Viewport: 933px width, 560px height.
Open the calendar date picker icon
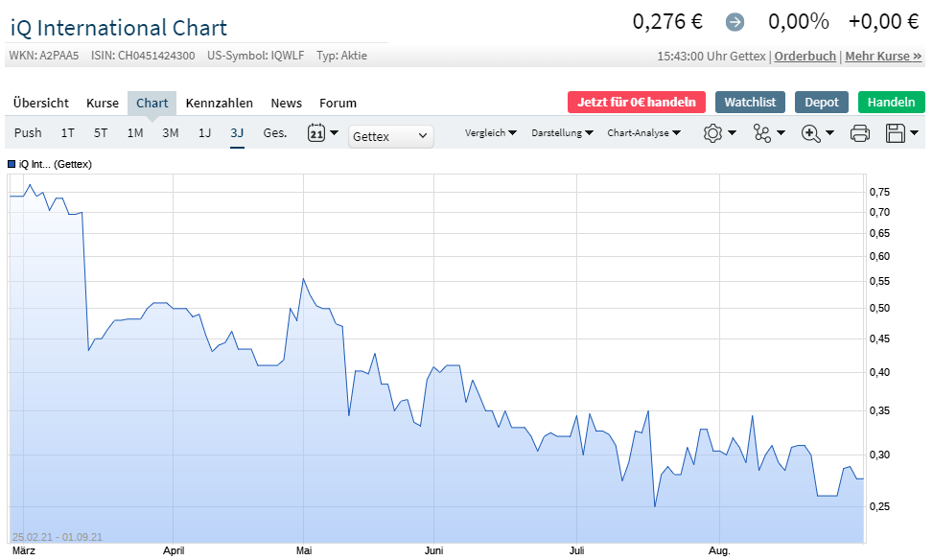pyautogui.click(x=316, y=133)
